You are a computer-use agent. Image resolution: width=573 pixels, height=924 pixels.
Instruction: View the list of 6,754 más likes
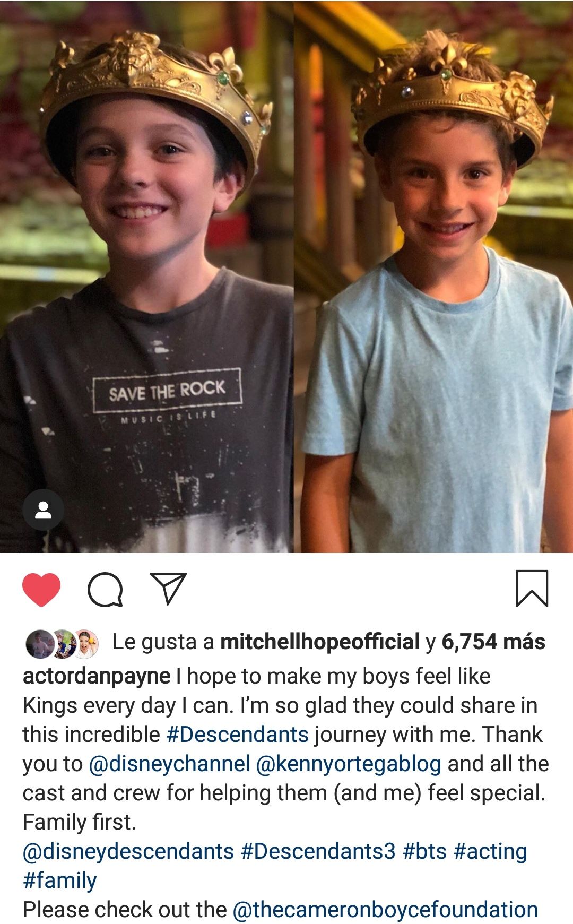tap(493, 642)
